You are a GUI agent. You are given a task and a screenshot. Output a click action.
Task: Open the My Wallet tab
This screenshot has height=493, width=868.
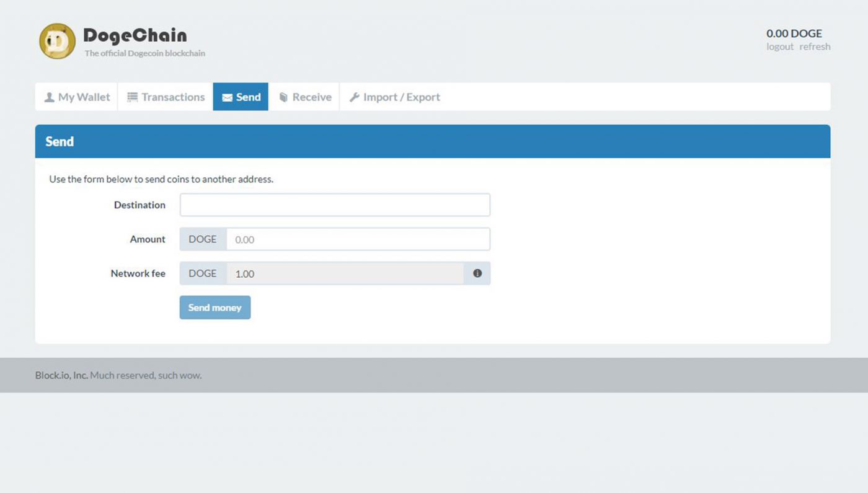[77, 97]
